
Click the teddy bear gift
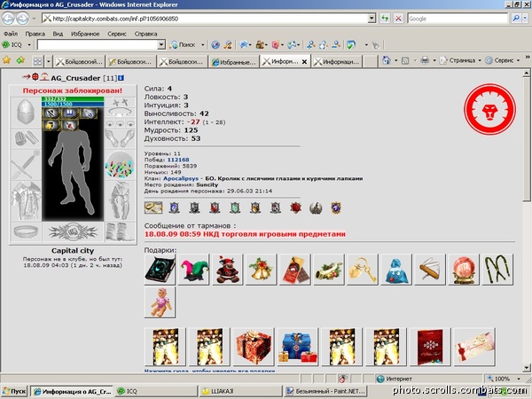227,270
